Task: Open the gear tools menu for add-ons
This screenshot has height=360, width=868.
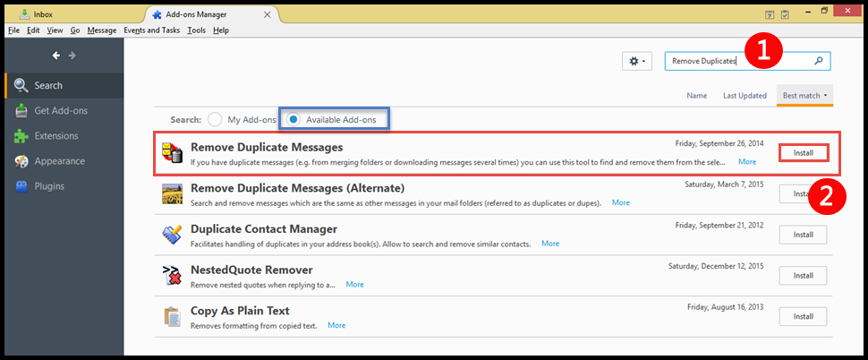Action: click(x=636, y=62)
